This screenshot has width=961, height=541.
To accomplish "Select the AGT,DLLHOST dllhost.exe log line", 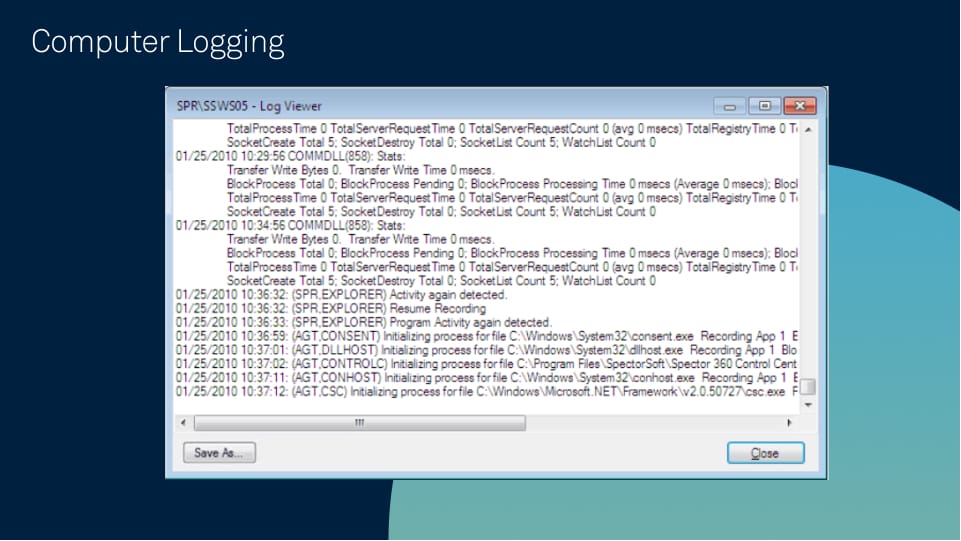I will click(x=487, y=350).
